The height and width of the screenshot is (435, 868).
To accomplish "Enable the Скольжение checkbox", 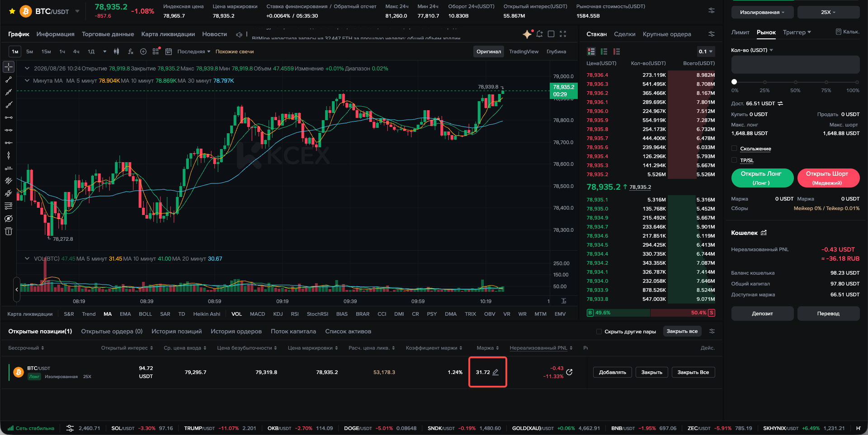I will tap(734, 149).
